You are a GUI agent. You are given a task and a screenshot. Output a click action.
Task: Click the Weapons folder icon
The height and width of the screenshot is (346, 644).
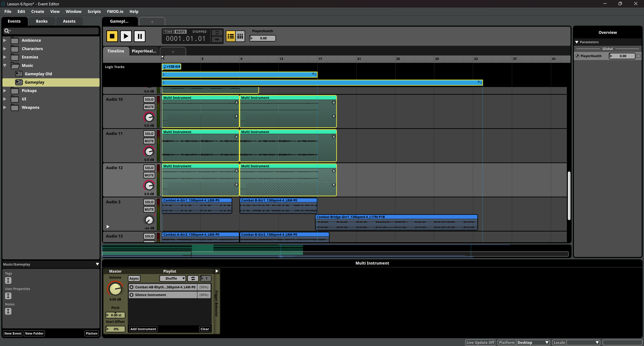[x=15, y=107]
